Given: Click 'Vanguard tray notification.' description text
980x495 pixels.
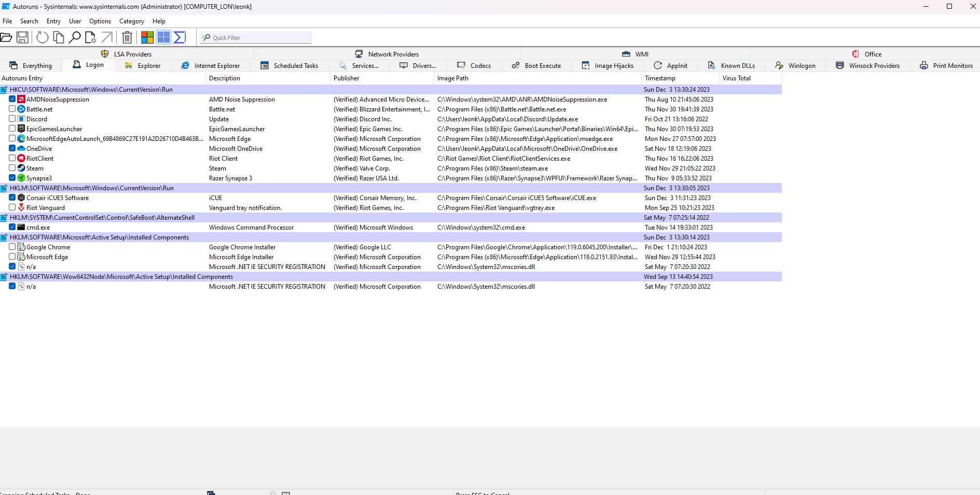Looking at the screenshot, I should 245,208.
